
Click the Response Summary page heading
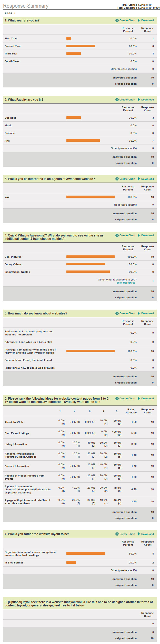tap(26, 6)
